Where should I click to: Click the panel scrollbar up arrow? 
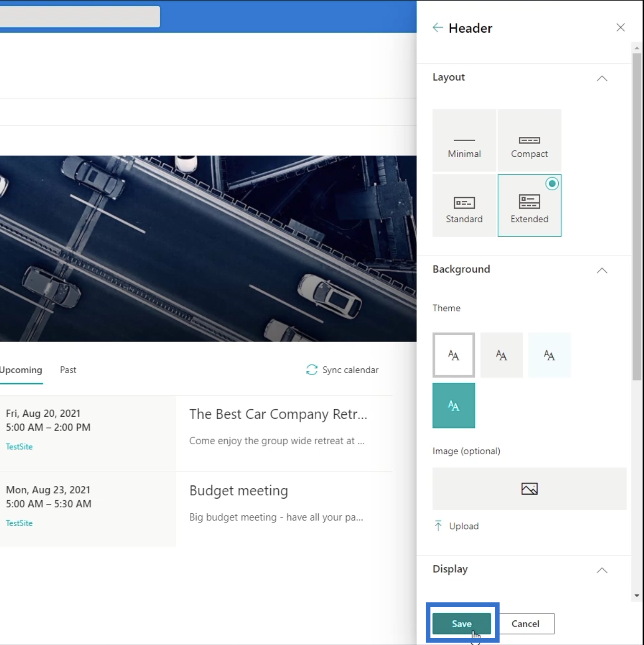tap(637, 47)
